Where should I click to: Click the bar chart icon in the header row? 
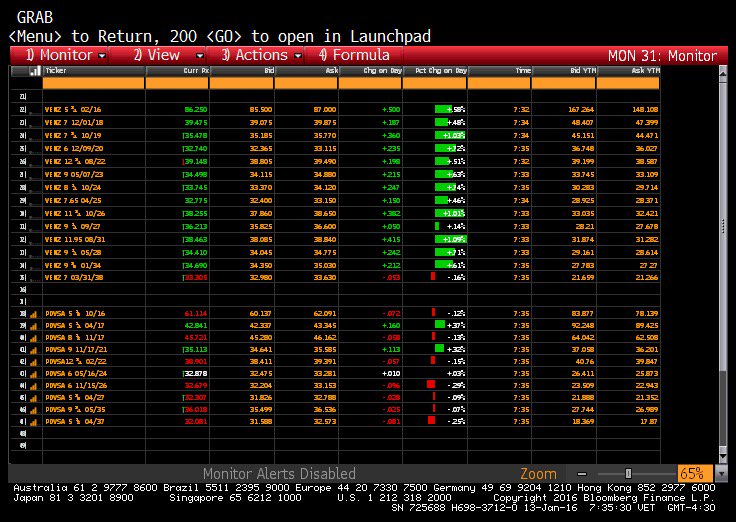(35, 71)
